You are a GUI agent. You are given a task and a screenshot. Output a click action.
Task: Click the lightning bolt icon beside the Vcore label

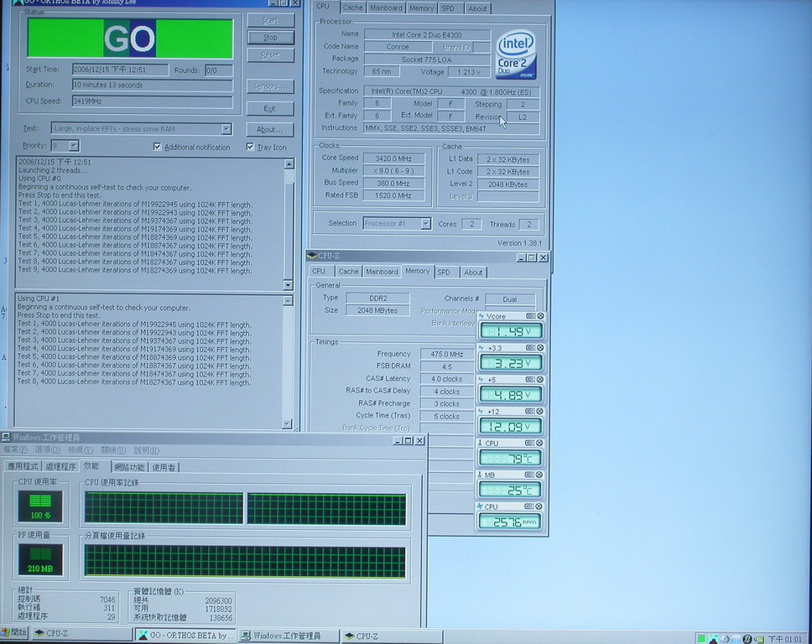click(x=481, y=316)
